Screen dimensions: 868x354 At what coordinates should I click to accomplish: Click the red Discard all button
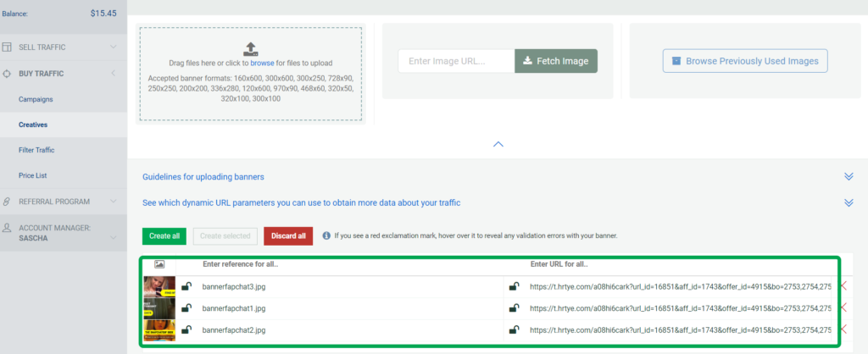[288, 235]
